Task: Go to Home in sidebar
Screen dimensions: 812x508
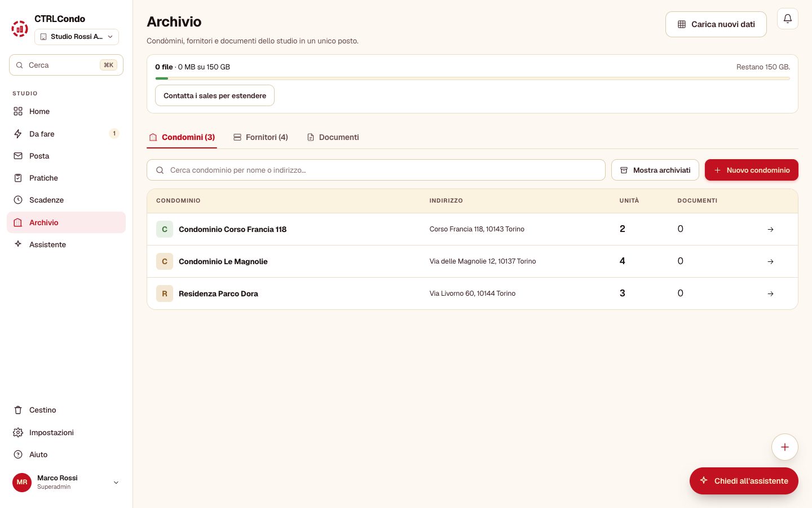Action: (66, 111)
